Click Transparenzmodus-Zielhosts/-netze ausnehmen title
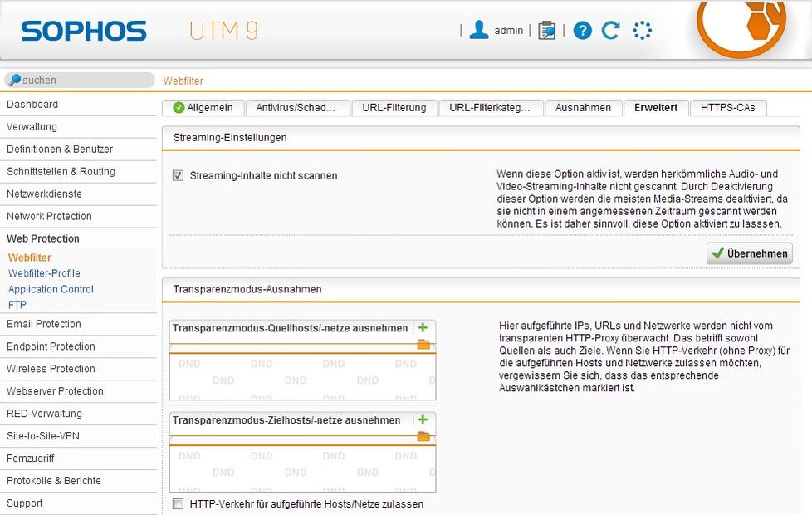Viewport: 812px width, 515px height. pyautogui.click(x=286, y=420)
